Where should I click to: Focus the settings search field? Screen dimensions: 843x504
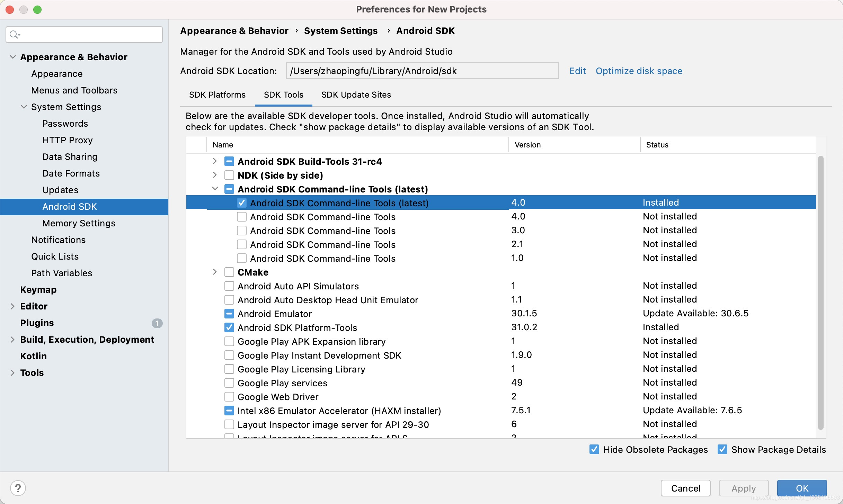click(x=84, y=35)
